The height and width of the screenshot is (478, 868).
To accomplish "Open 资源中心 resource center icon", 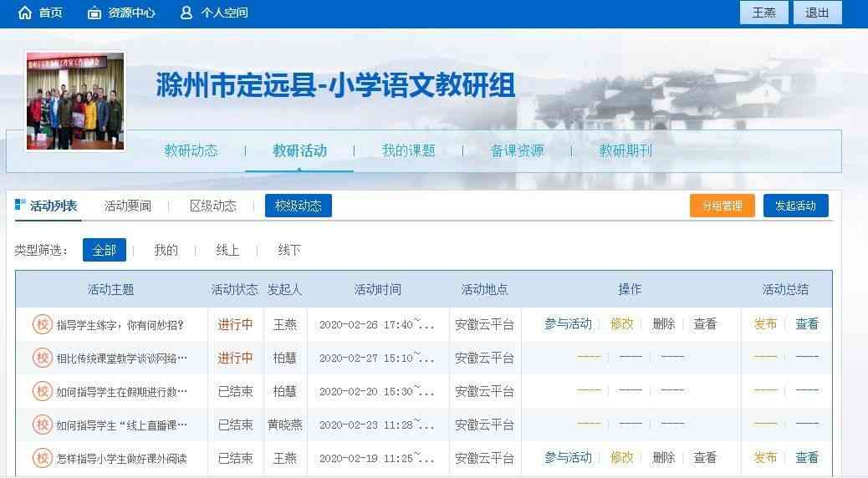I will 94,13.
